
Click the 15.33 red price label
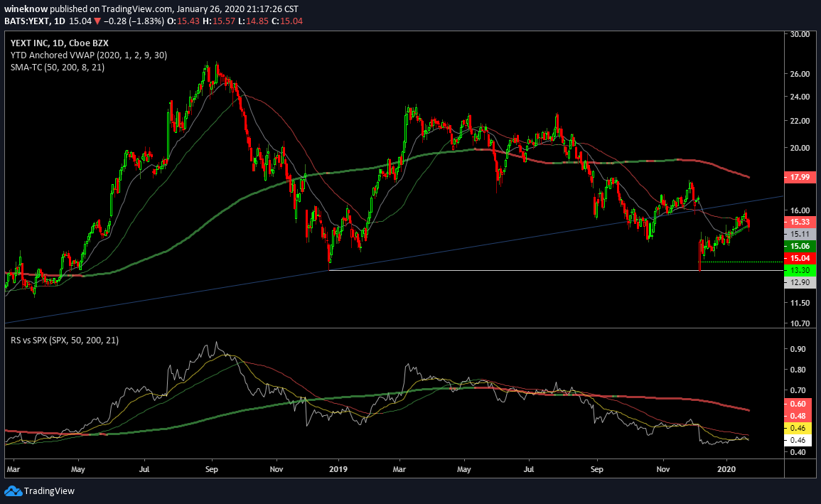(x=800, y=222)
